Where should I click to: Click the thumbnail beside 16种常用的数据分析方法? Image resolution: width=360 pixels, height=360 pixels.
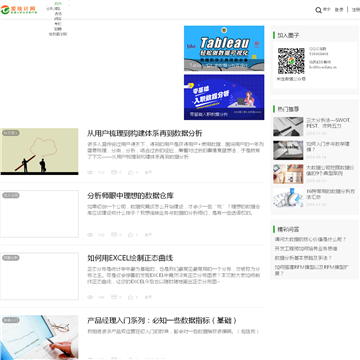coord(288,198)
